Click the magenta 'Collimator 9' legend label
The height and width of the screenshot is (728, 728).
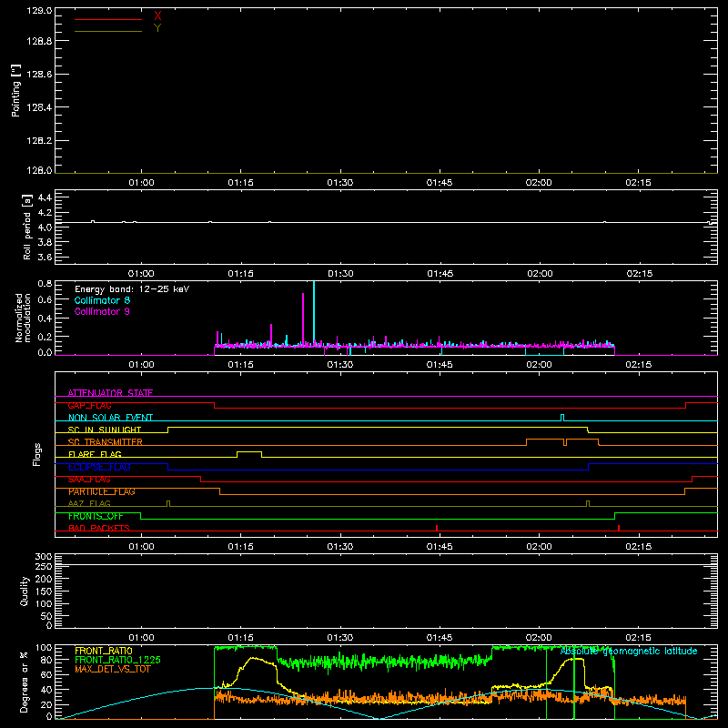pyautogui.click(x=102, y=311)
